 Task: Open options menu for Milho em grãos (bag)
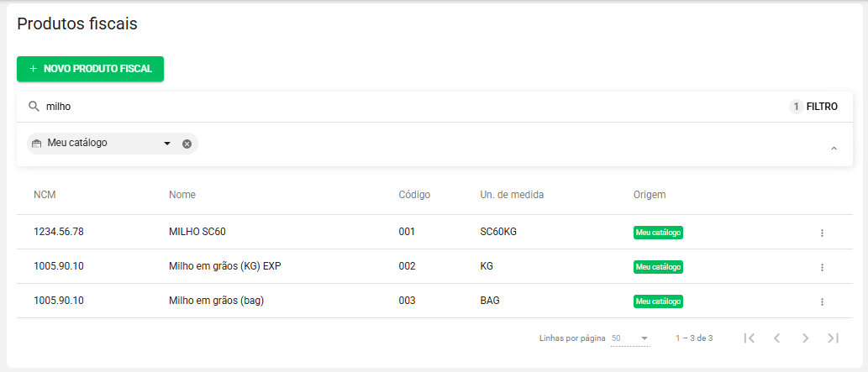(x=822, y=301)
